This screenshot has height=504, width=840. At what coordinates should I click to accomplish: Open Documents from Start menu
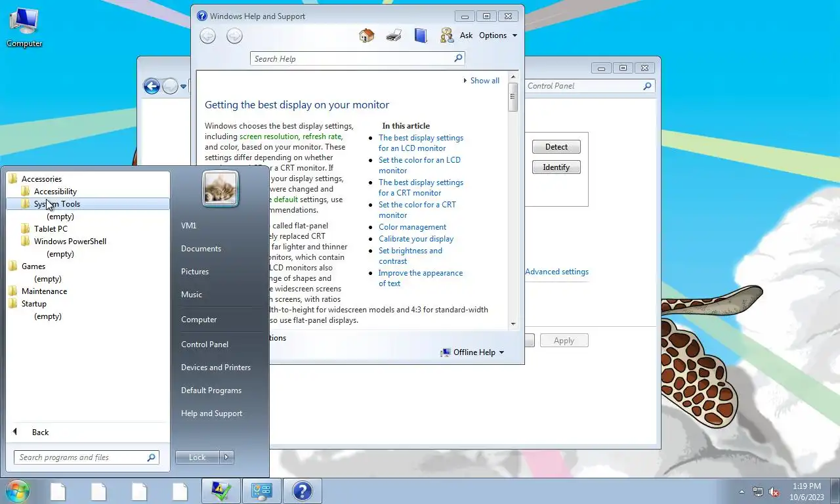201,248
